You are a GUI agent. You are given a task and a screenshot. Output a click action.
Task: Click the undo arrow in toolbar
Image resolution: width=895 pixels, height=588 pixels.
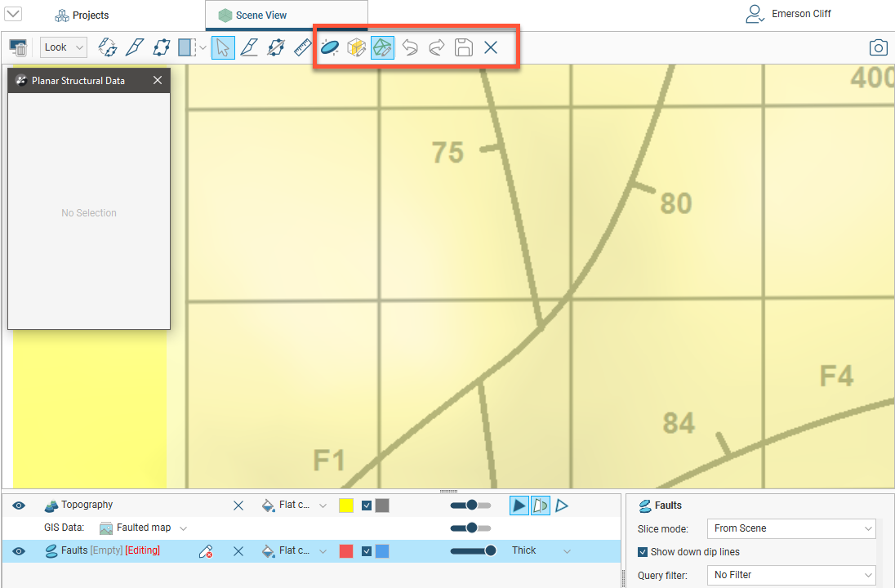tap(410, 47)
